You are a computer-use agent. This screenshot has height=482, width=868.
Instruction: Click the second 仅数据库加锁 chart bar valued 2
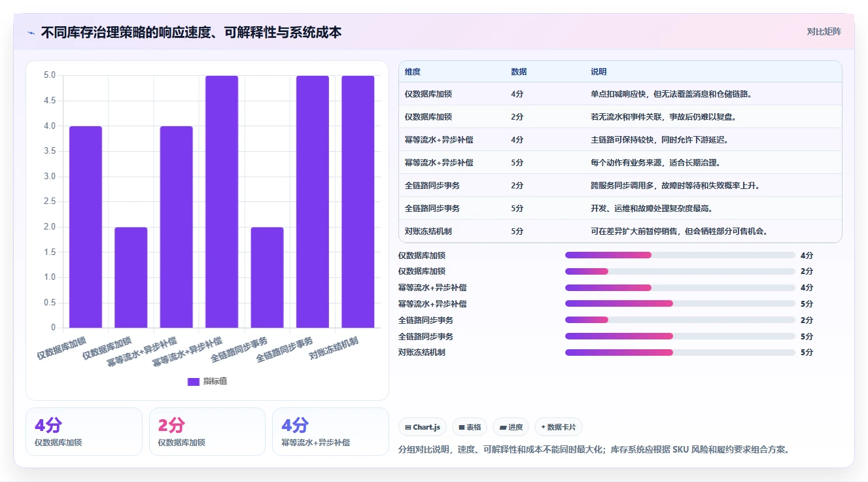(131, 277)
